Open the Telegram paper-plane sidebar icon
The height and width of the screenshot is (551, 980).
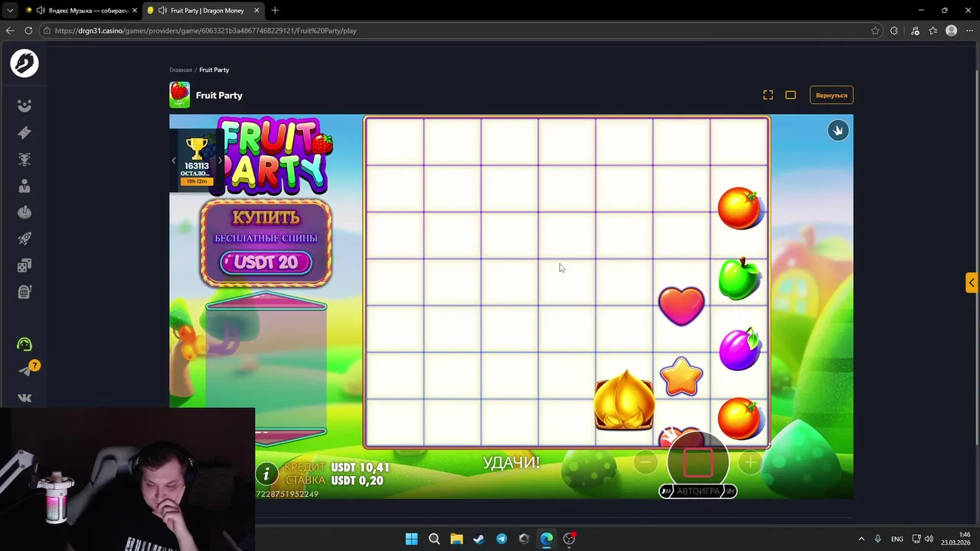24,371
